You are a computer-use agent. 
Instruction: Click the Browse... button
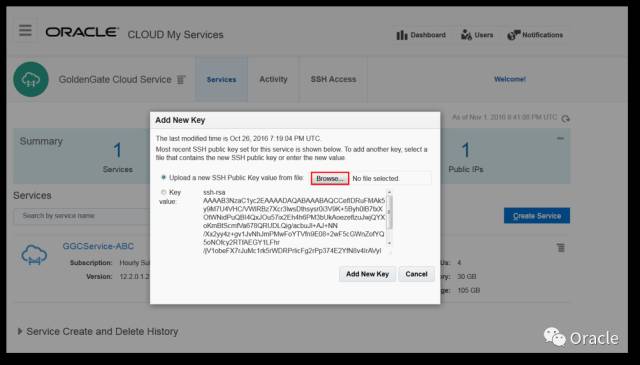(330, 178)
